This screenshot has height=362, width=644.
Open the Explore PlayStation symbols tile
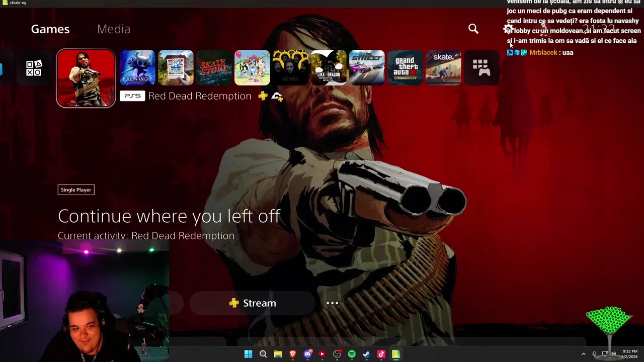click(x=34, y=68)
